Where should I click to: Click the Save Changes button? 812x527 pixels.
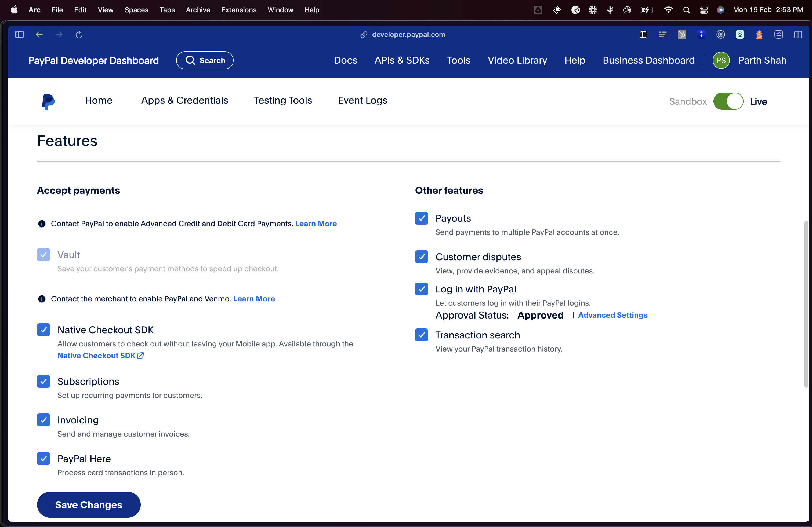[89, 505]
